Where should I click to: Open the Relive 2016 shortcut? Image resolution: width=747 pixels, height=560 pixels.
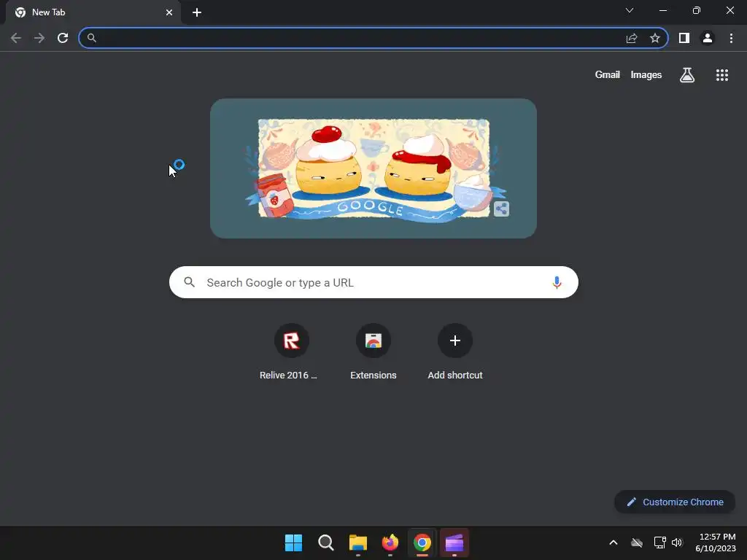click(x=292, y=351)
